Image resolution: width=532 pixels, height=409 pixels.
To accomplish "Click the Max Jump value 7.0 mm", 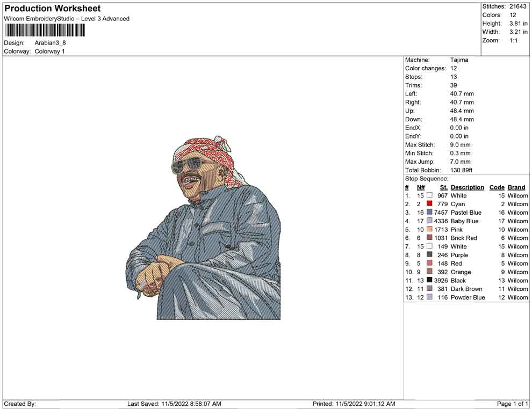I will 460,162.
